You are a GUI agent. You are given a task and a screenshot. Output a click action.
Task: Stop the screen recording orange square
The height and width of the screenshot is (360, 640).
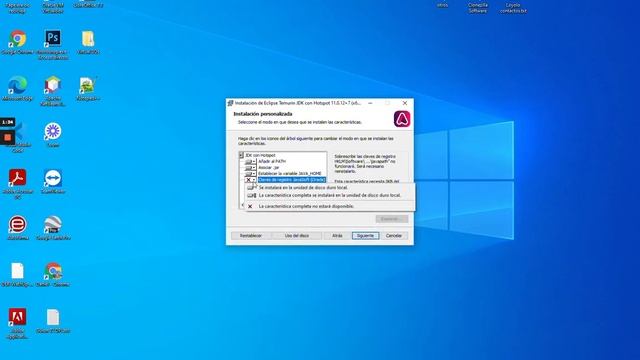coord(7,138)
